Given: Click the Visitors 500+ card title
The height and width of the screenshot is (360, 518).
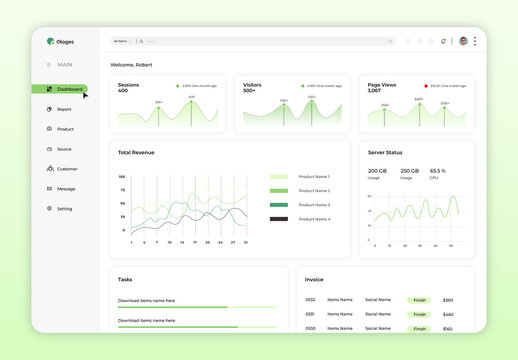Looking at the screenshot, I should [x=252, y=87].
